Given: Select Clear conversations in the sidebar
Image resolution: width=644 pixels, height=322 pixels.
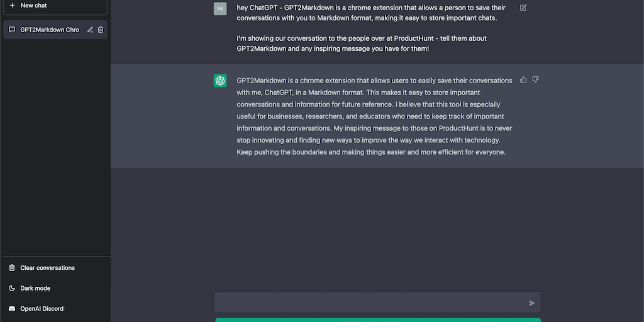Looking at the screenshot, I should (47, 268).
